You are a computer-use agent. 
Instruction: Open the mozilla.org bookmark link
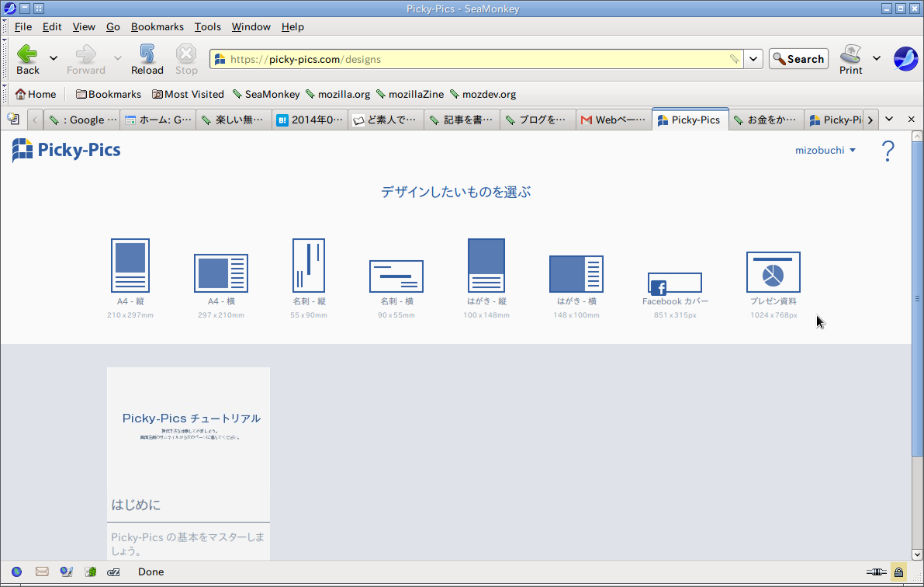337,95
